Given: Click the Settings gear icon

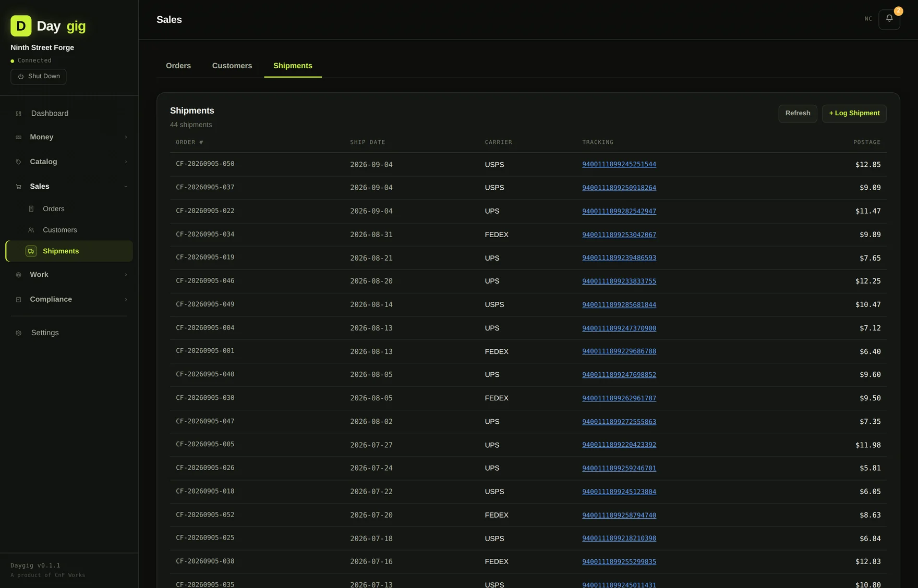Looking at the screenshot, I should [19, 333].
